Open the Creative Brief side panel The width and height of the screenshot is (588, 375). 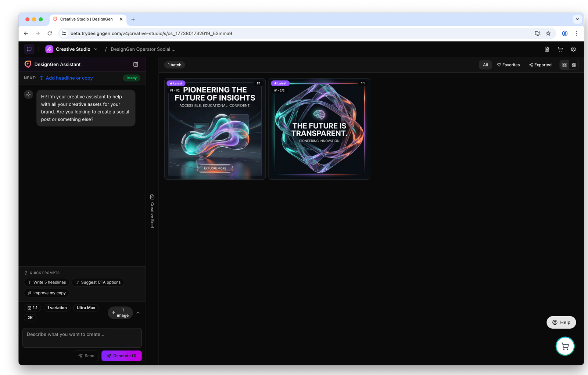152,211
